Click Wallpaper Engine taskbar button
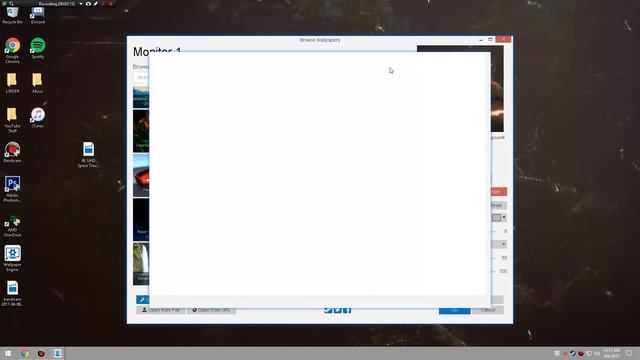The width and height of the screenshot is (640, 360). [x=57, y=353]
